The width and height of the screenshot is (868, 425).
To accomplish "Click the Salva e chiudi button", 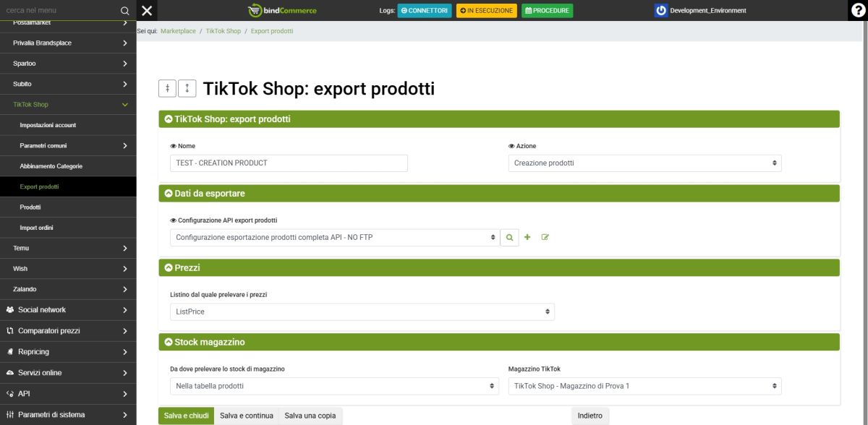I will pos(187,416).
